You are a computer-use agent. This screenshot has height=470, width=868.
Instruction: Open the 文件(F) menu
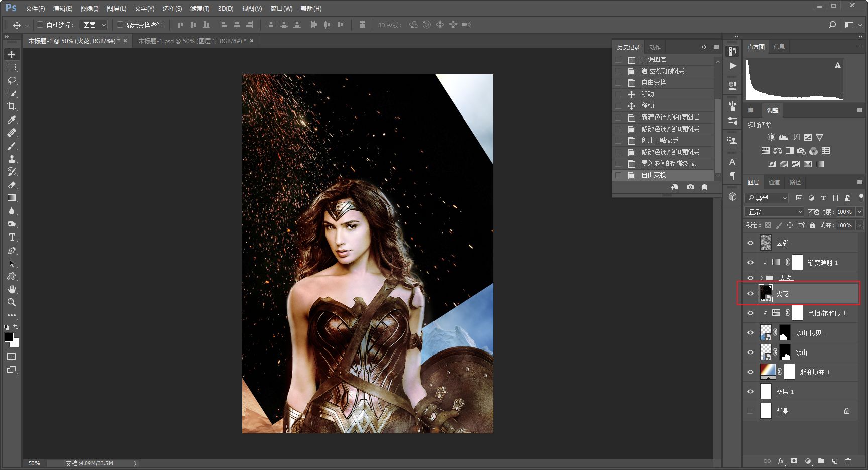(35, 9)
